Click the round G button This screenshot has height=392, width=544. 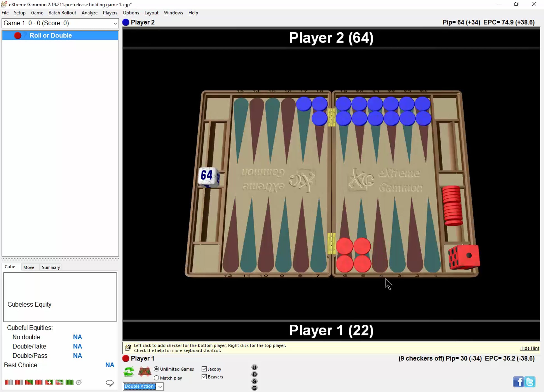[x=255, y=388]
